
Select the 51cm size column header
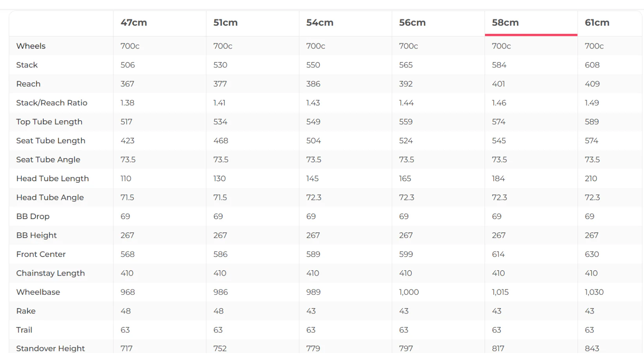pos(225,23)
